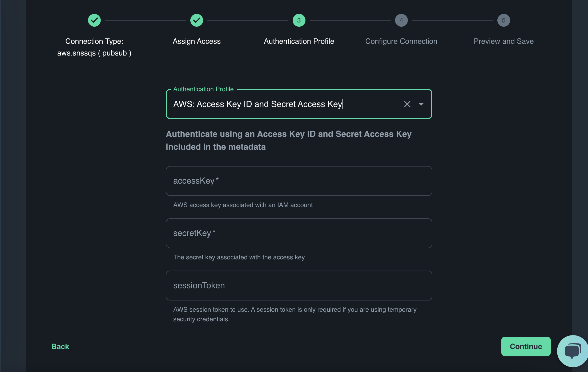Click the Assign Access step checkmark
The height and width of the screenshot is (372, 588).
[x=197, y=20]
